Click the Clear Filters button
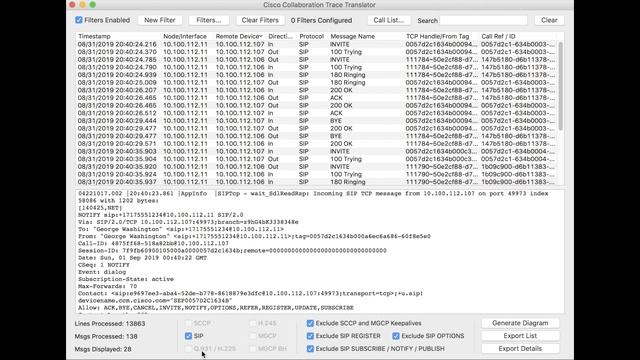The image size is (640, 360). click(x=260, y=20)
